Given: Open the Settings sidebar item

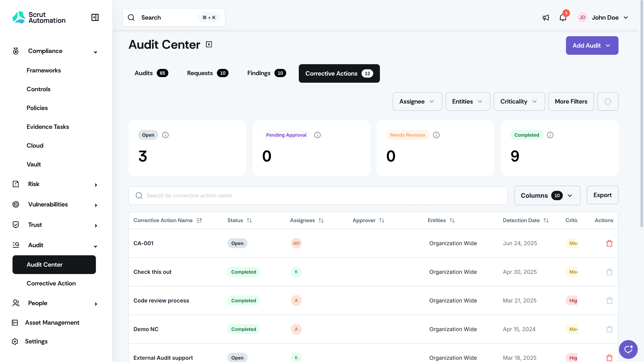Looking at the screenshot, I should [36, 342].
